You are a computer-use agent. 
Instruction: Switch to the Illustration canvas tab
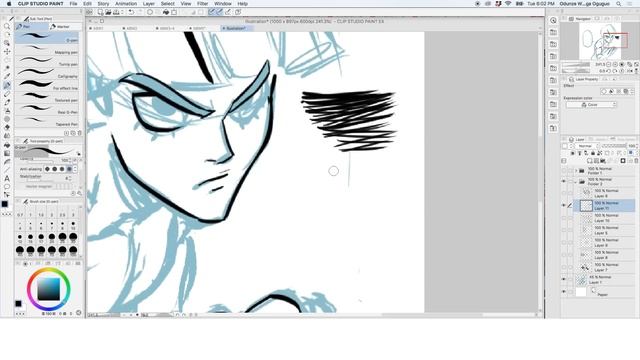point(236,29)
